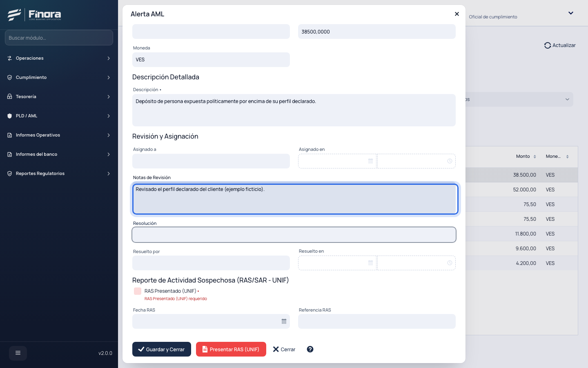This screenshot has width=588, height=368.
Task: Open time picker for Asignado en
Action: pyautogui.click(x=450, y=161)
